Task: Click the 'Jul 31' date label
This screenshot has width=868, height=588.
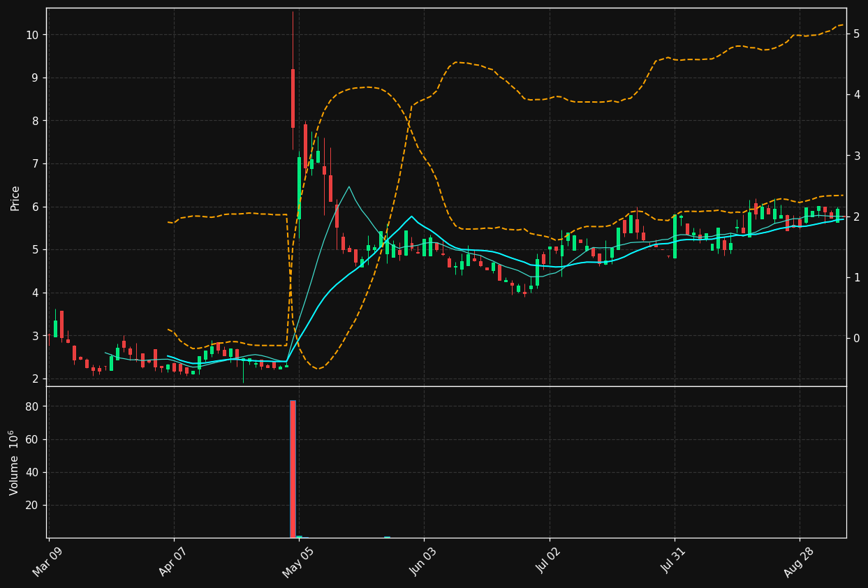Action: (x=675, y=561)
